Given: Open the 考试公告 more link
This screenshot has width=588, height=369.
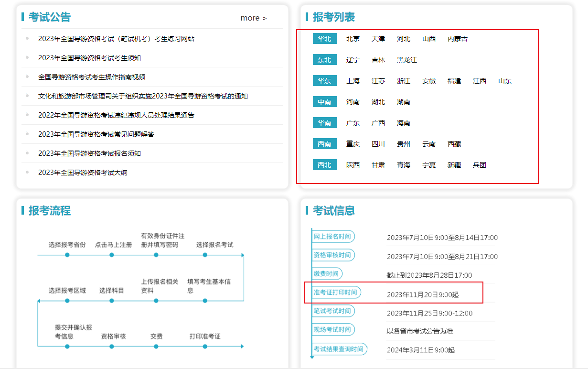Looking at the screenshot, I should coord(253,18).
